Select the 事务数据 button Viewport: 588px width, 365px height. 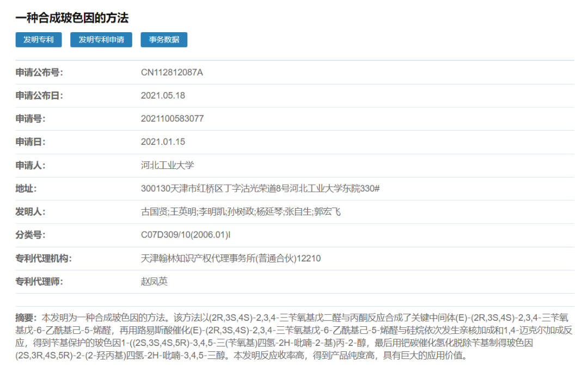164,40
